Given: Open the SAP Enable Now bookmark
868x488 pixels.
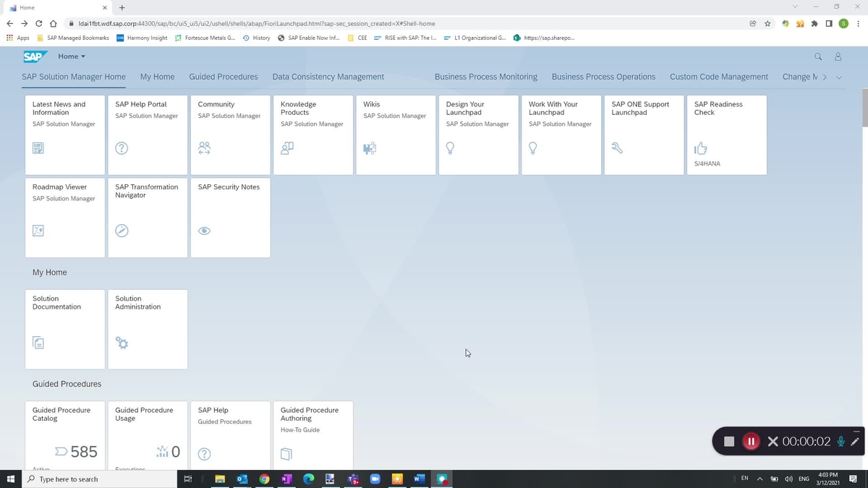Looking at the screenshot, I should [309, 38].
